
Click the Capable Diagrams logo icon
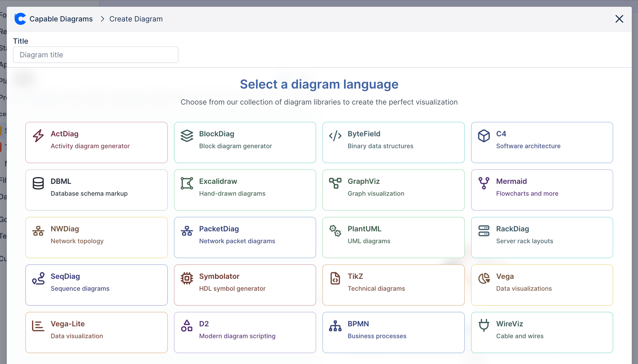pos(20,19)
